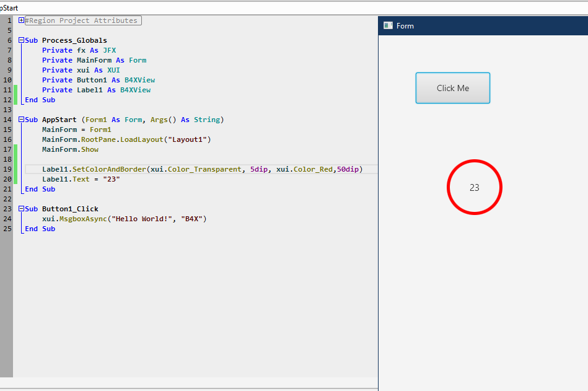Click the Form window title text
Viewport: 588px width, 391px height.
point(405,26)
